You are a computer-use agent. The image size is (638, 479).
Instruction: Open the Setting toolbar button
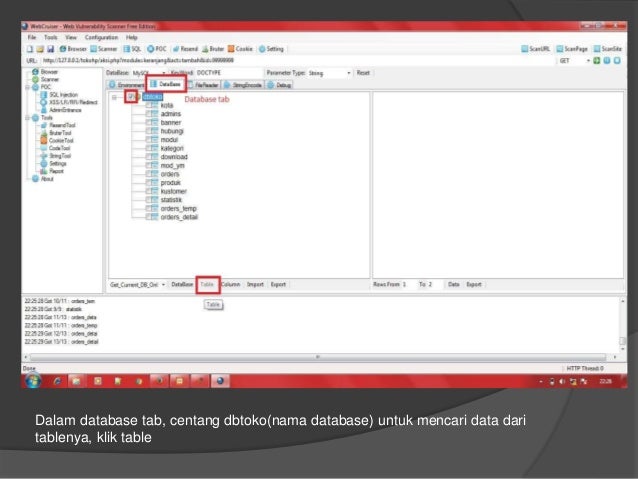[x=271, y=49]
